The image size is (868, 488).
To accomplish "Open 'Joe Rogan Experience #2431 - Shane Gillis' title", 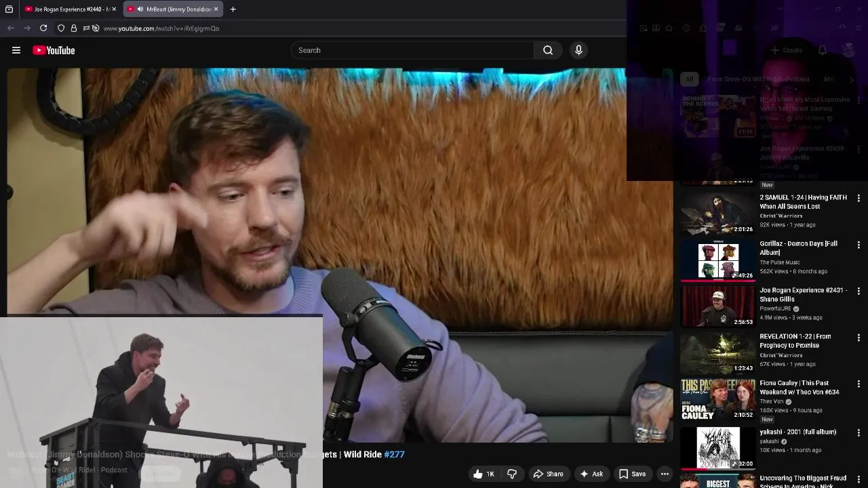I will pyautogui.click(x=803, y=295).
